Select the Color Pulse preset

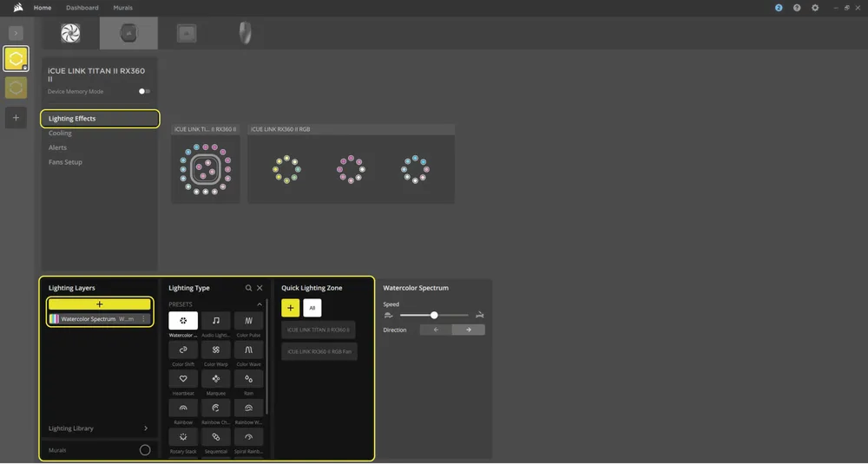tap(248, 321)
